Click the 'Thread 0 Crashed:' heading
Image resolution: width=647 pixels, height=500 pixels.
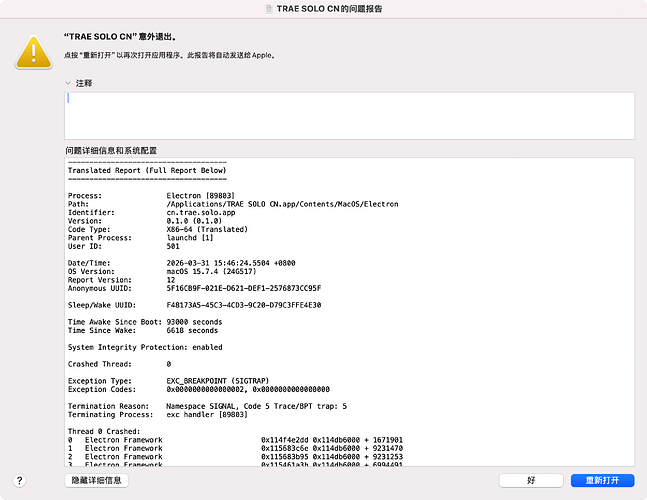[104, 432]
